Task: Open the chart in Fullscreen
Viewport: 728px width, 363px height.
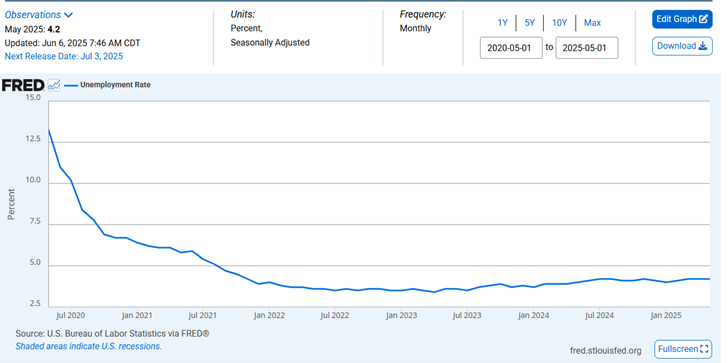Action: click(x=683, y=349)
